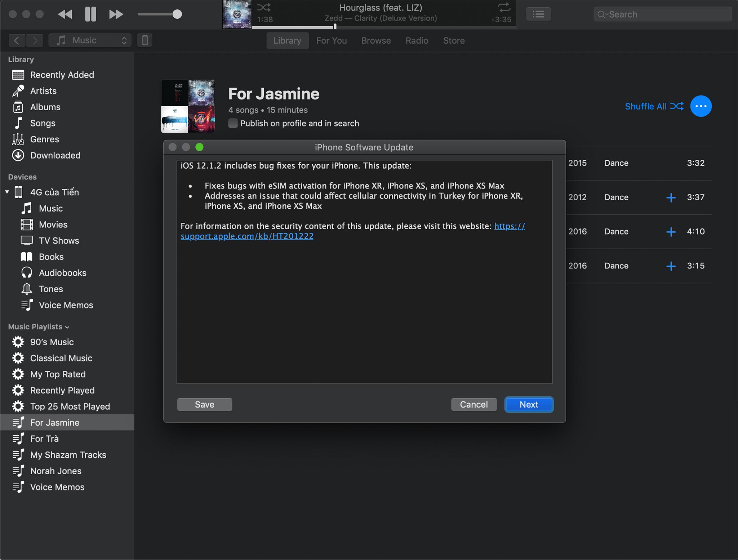Add the 3:37 song with plus icon
738x560 pixels.
tap(671, 197)
